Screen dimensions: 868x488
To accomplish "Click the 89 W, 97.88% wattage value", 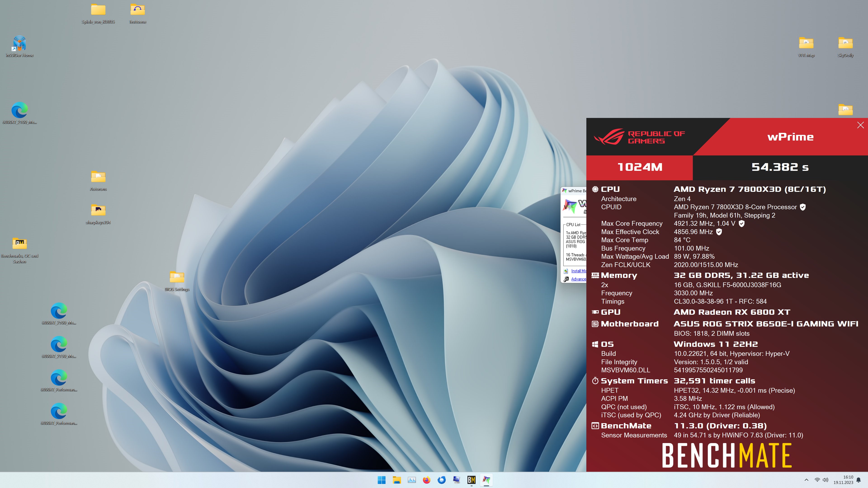I will click(x=694, y=257).
